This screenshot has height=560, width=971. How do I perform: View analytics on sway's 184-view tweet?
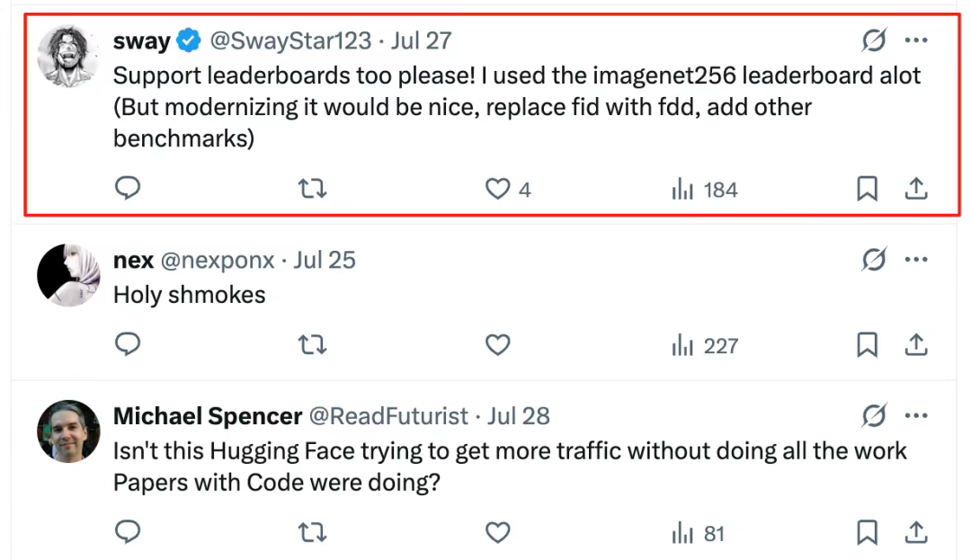tap(705, 190)
